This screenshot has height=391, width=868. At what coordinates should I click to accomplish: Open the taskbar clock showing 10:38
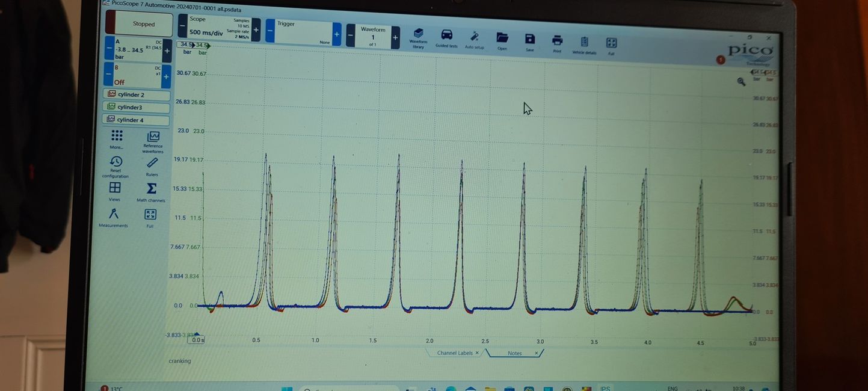pyautogui.click(x=739, y=389)
